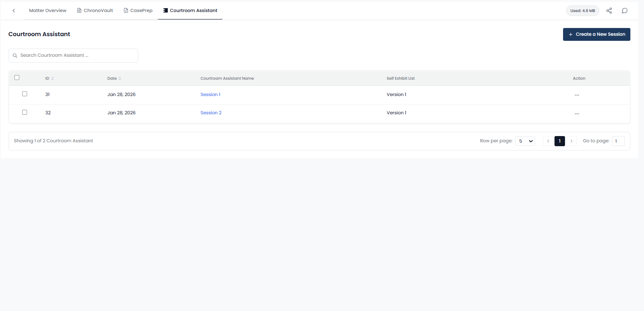Screen dimensions: 644x311
Task: Open the Session 1 link
Action: (210, 94)
